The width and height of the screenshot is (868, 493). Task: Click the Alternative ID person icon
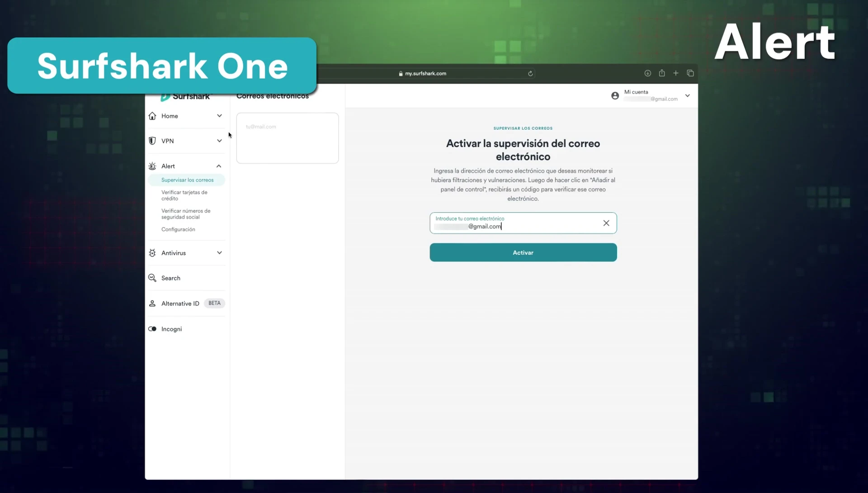click(152, 303)
